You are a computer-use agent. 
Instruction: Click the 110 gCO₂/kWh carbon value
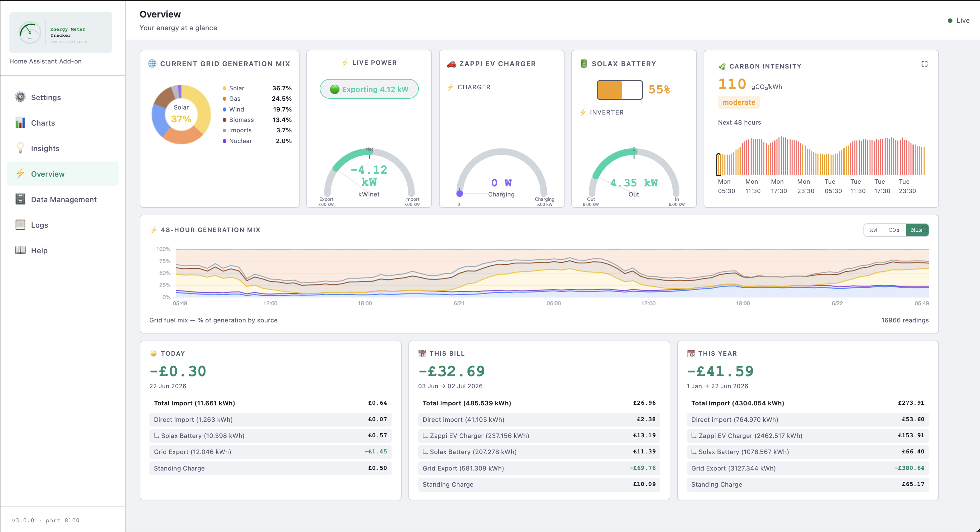click(750, 84)
